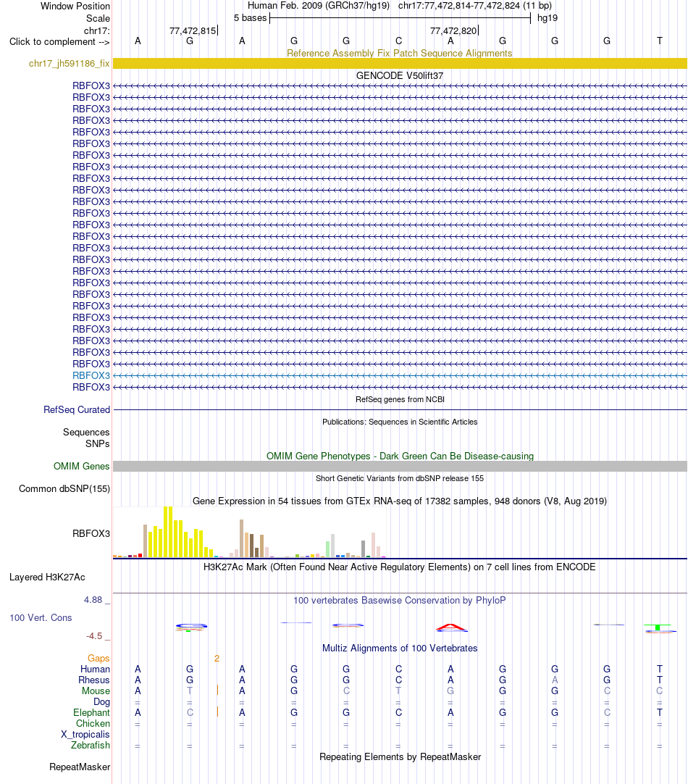Image resolution: width=688 pixels, height=784 pixels.
Task: Click the 77,472,820 coordinate marker
Action: click(453, 30)
